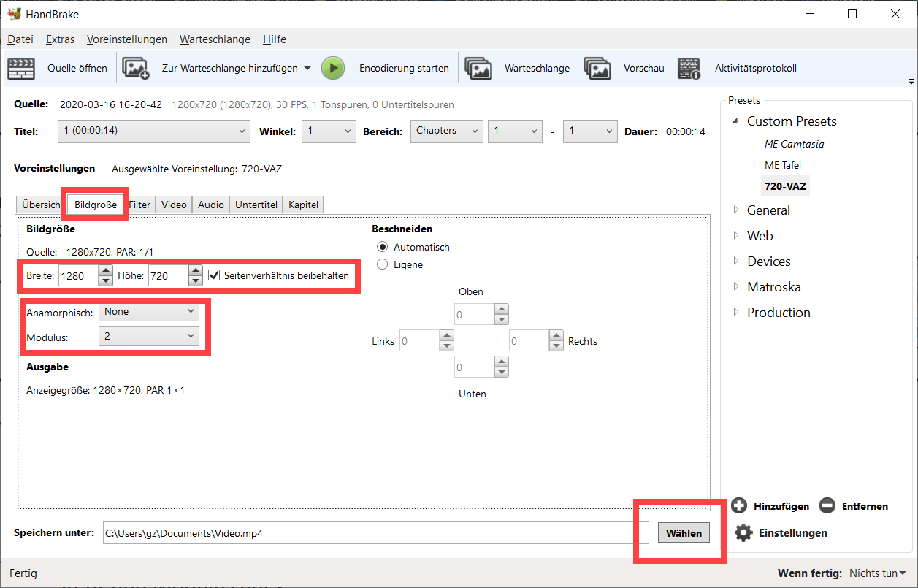This screenshot has width=918, height=588.
Task: Click the green Encodierung starten play icon
Action: point(333,68)
